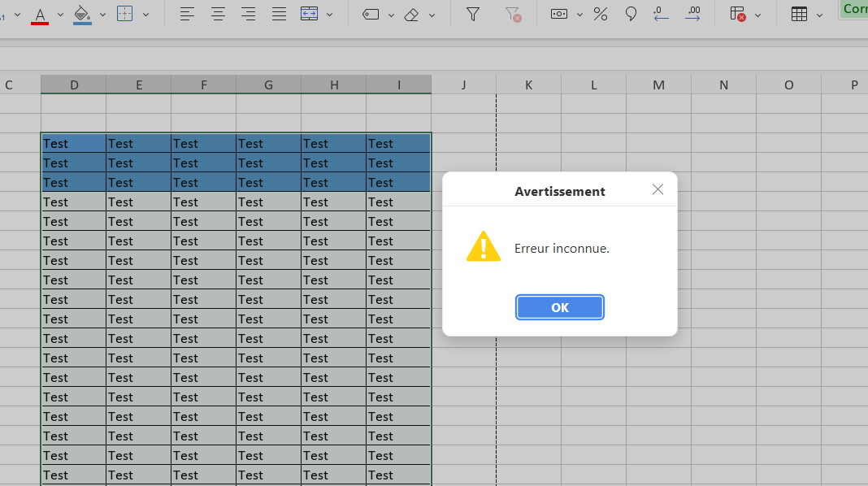This screenshot has width=868, height=486.
Task: Click the yellow warning triangle icon
Action: (484, 247)
